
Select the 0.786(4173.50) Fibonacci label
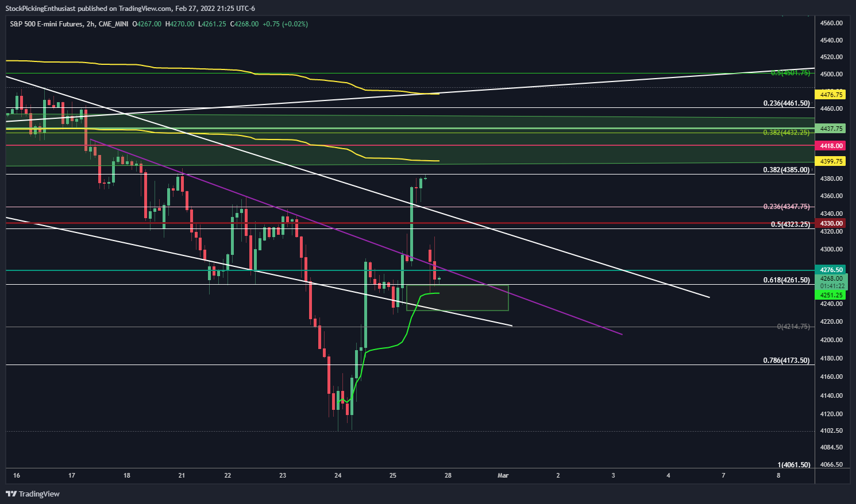click(786, 360)
